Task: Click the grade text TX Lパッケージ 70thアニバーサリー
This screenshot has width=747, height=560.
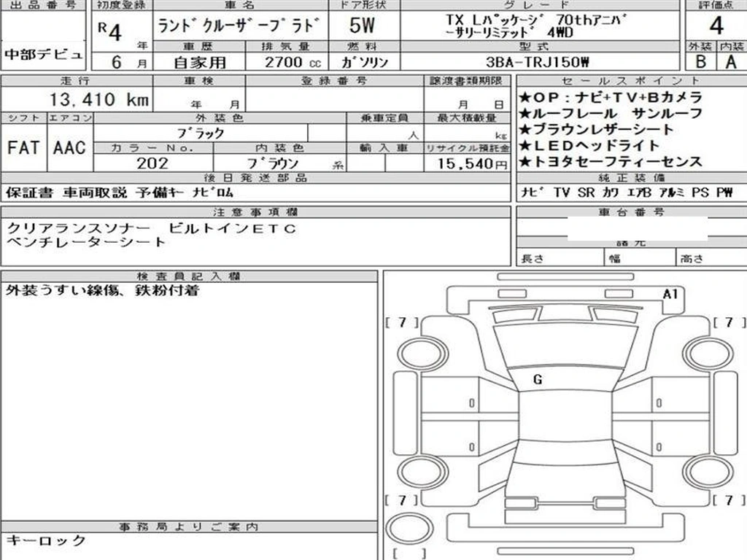Action: (536, 26)
